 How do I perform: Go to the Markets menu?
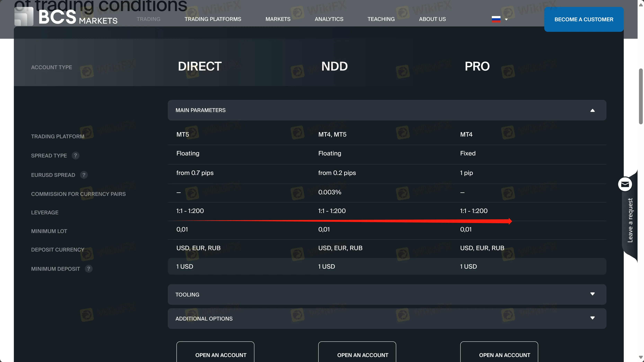pyautogui.click(x=278, y=19)
